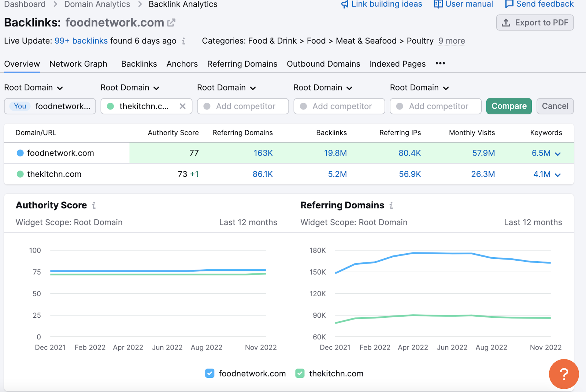586x392 pixels.
Task: Open first Root Domain dropdown
Action: [x=34, y=88]
